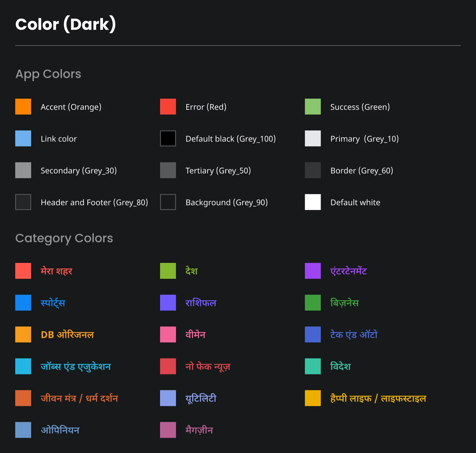Click the Header and Footer (Grey_80) swatch
Screen dimensions: 476x453
click(23, 202)
